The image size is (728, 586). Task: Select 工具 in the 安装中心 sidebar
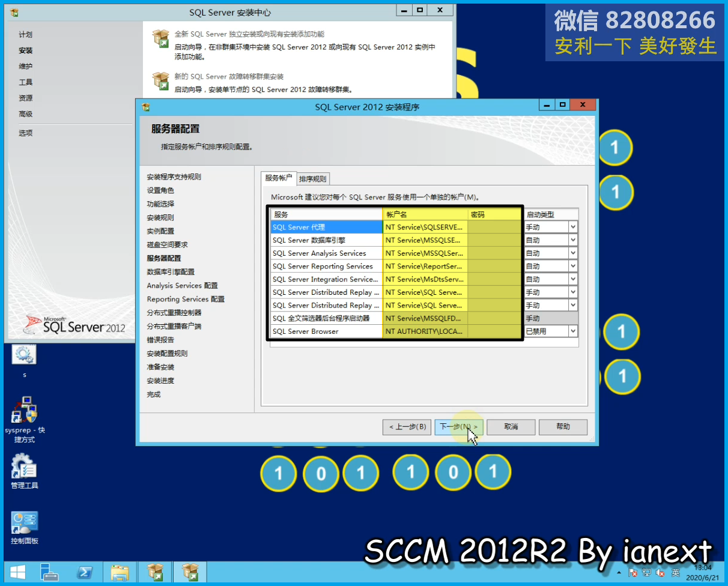26,82
